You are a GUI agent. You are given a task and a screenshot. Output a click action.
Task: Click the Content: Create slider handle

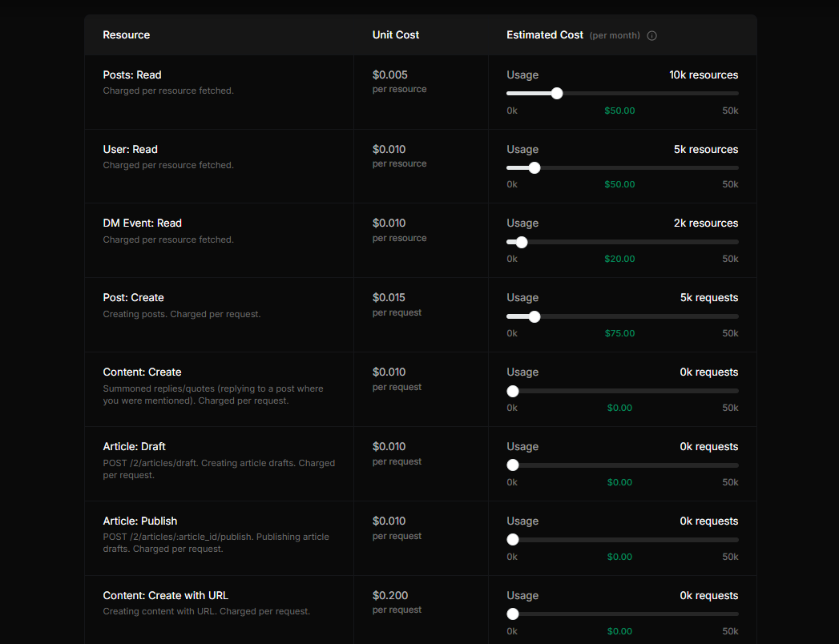tap(513, 391)
